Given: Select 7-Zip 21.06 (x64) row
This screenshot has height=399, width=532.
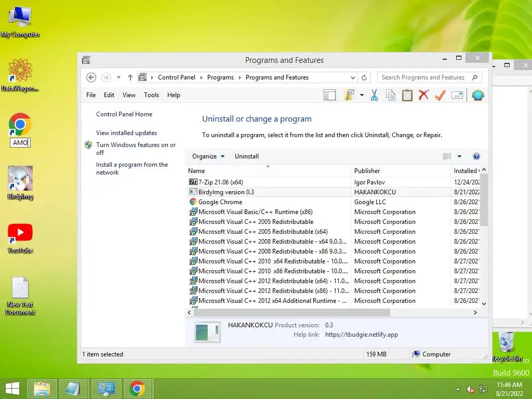Looking at the screenshot, I should tap(334, 182).
